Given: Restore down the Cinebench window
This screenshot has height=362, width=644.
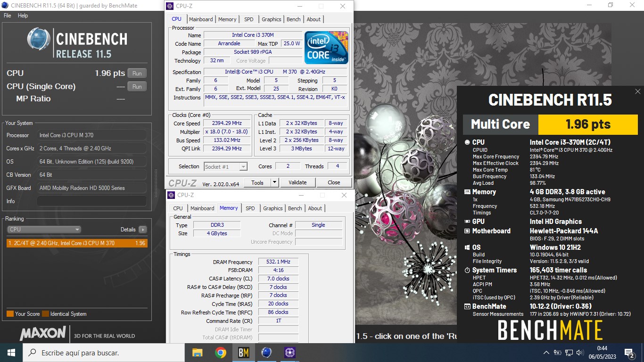Looking at the screenshot, I should point(611,5).
